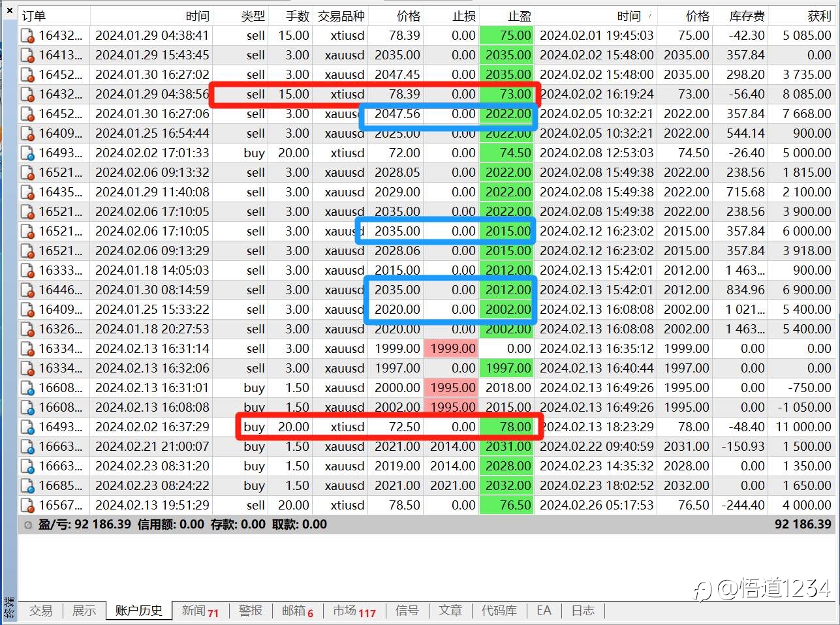Open the 代码库 tab
The image size is (840, 625).
499,611
